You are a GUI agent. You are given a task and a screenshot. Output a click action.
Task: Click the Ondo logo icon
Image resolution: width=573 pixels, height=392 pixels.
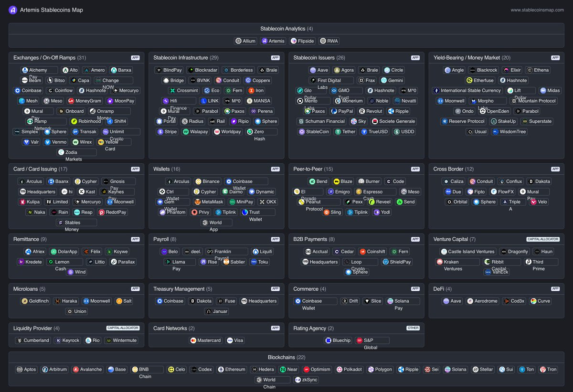457,111
